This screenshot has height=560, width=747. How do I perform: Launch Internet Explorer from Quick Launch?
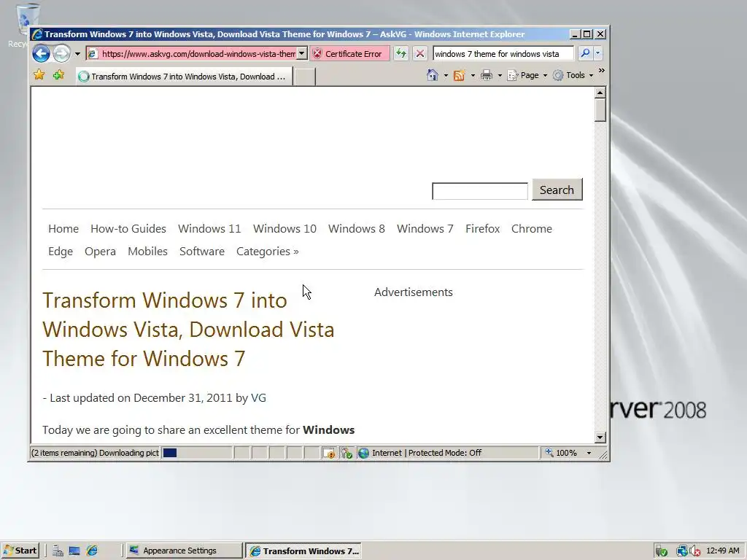(92, 551)
